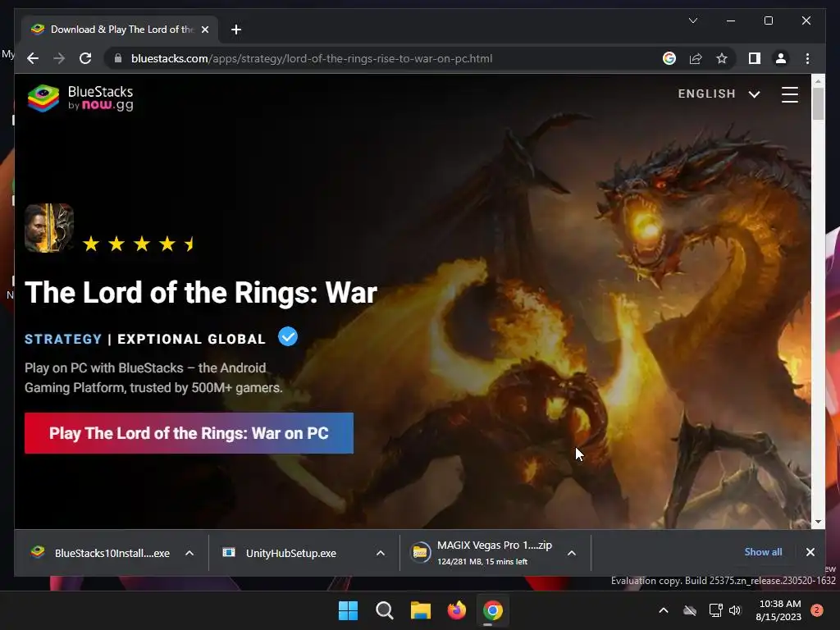Open taskbar Search
The width and height of the screenshot is (840, 630).
click(384, 610)
